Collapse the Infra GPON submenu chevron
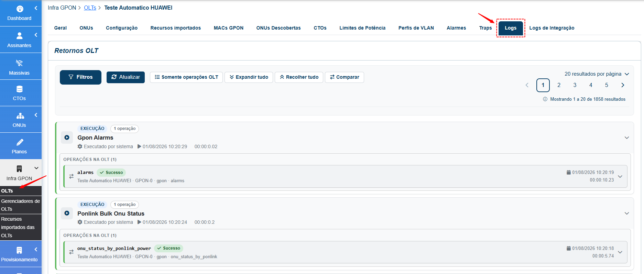The height and width of the screenshot is (274, 644). tap(36, 168)
